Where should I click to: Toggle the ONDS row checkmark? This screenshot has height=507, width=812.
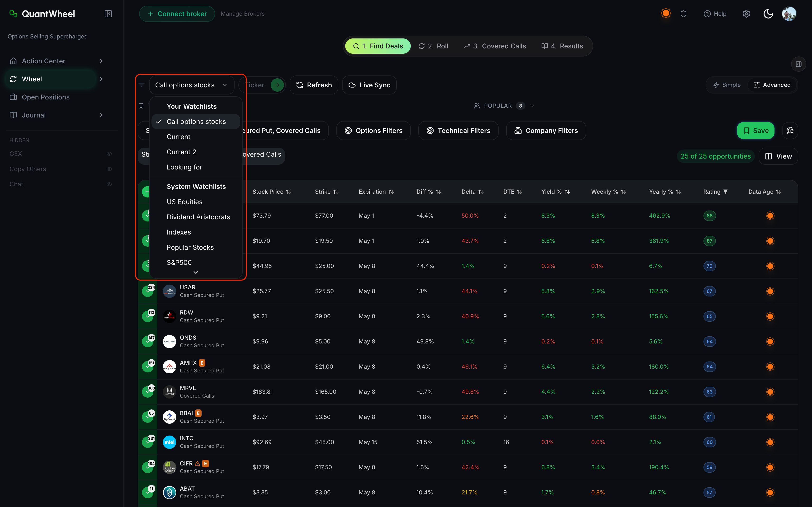click(x=148, y=341)
